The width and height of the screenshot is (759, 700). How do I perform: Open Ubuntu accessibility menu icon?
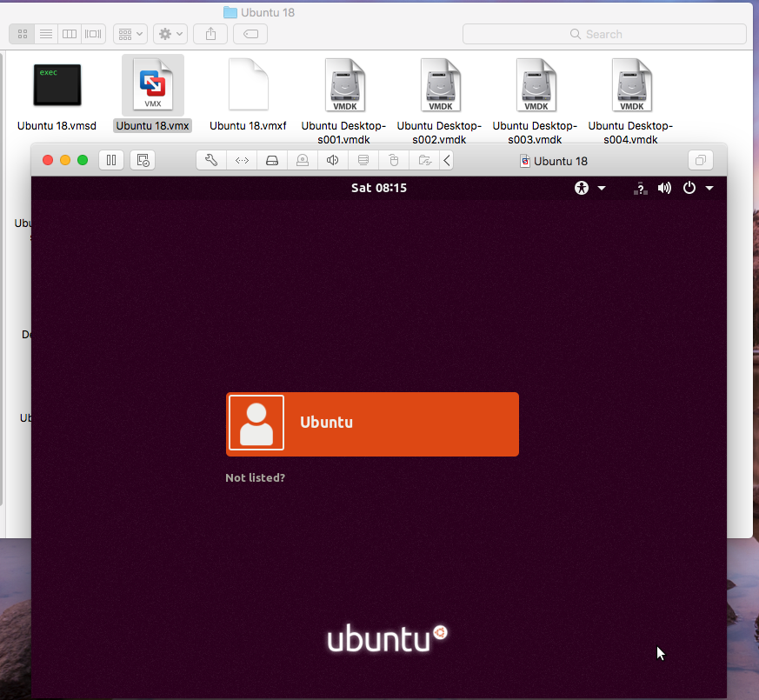(582, 188)
